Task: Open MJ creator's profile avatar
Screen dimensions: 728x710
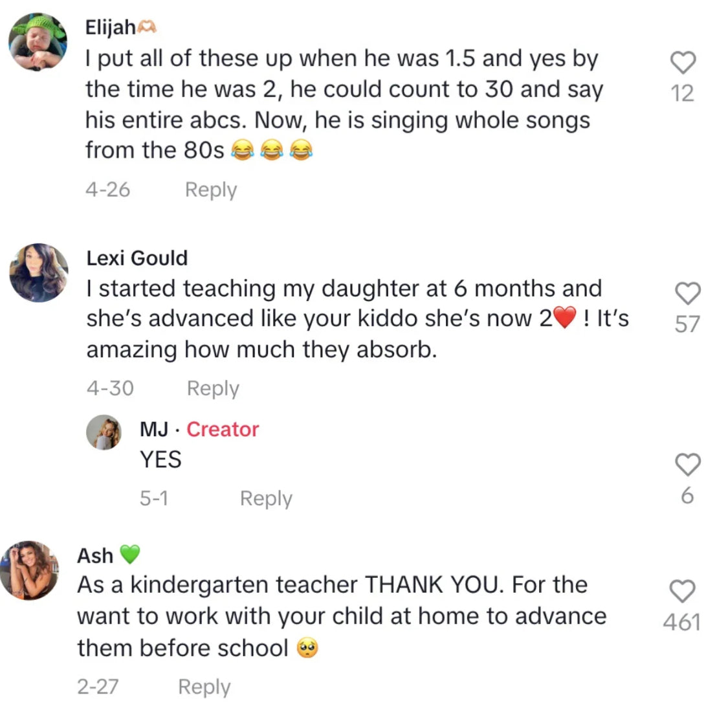Action: [104, 432]
